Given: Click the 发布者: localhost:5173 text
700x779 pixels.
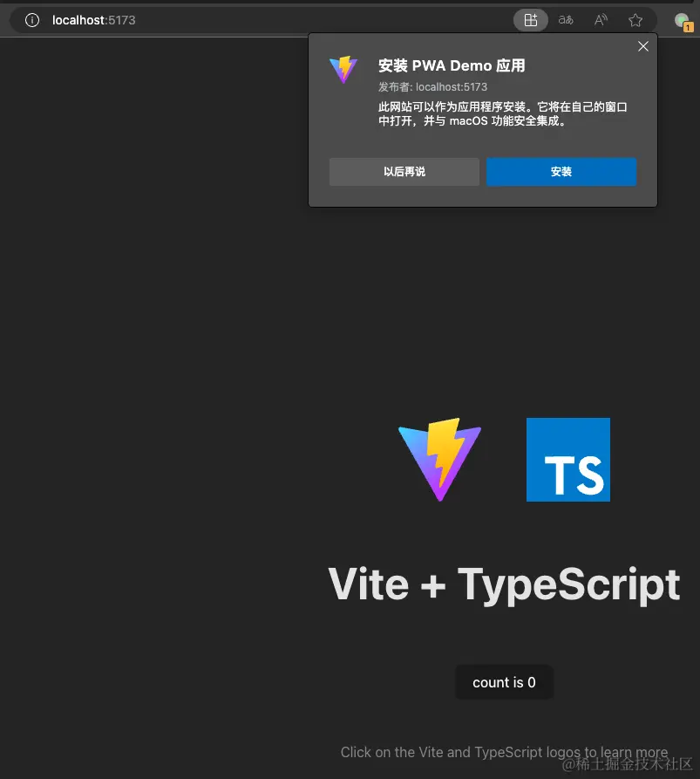Looking at the screenshot, I should 432,87.
